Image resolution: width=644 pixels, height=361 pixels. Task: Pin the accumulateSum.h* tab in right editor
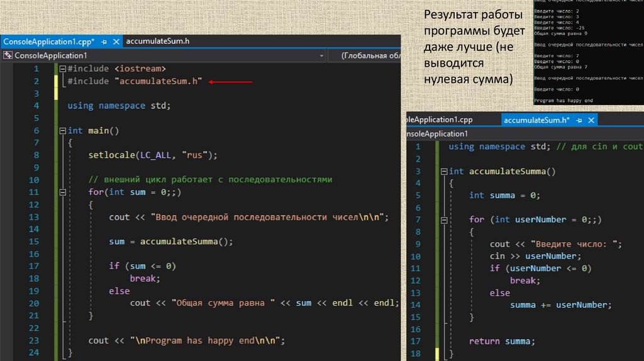[x=579, y=119]
